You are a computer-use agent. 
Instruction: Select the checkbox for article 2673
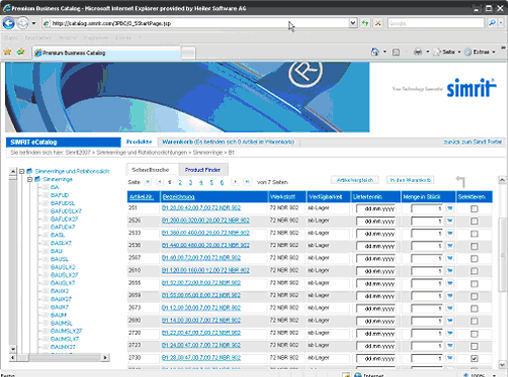[x=474, y=309]
